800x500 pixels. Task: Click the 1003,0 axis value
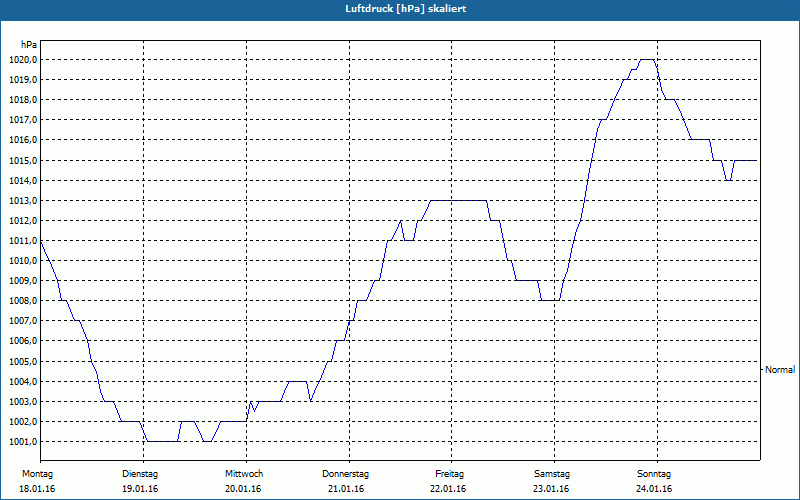[23, 402]
